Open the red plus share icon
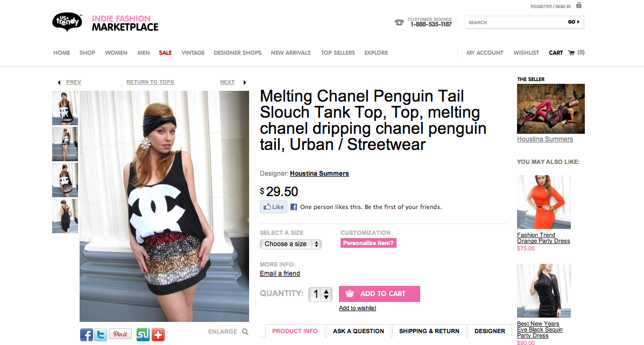Image resolution: width=644 pixels, height=345 pixels. pos(158,335)
